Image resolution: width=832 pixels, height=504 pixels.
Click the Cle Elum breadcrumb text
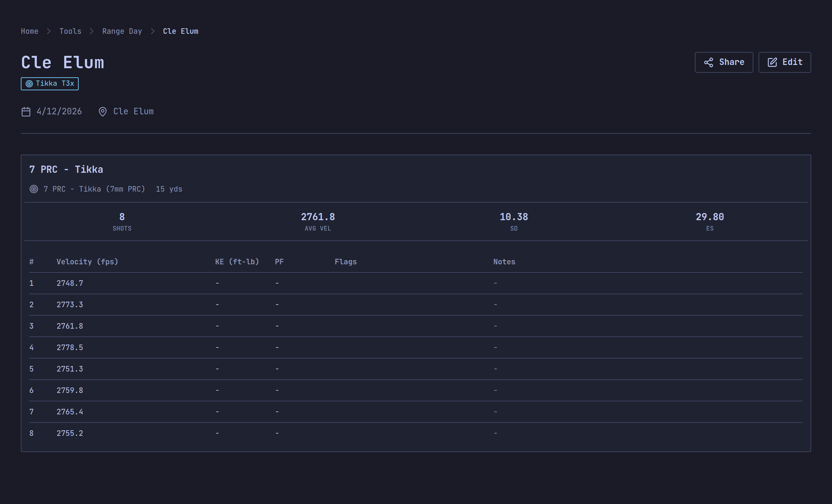[x=181, y=31]
